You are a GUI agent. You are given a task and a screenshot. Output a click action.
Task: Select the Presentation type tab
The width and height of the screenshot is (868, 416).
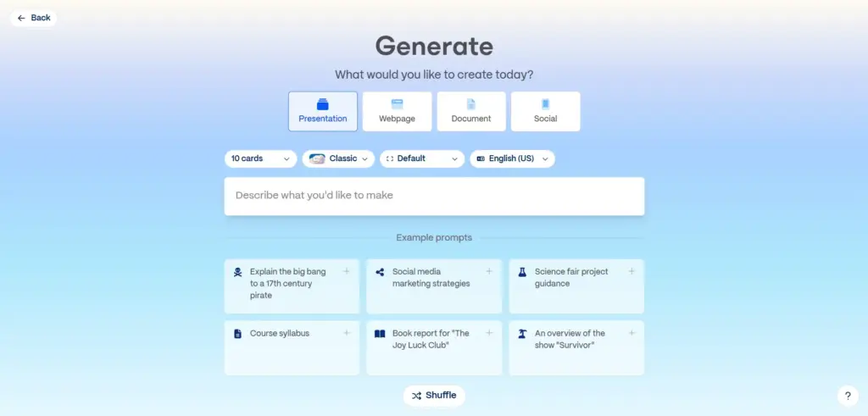pyautogui.click(x=323, y=111)
